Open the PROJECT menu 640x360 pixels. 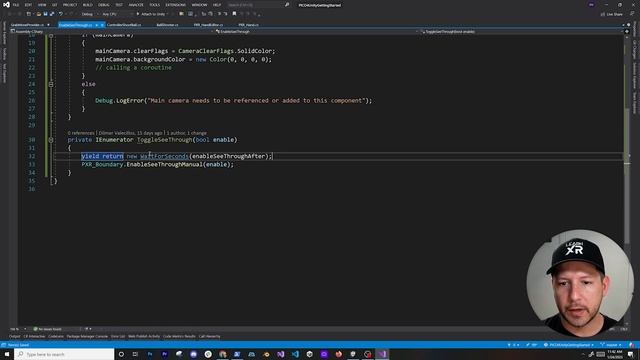click(70, 5)
